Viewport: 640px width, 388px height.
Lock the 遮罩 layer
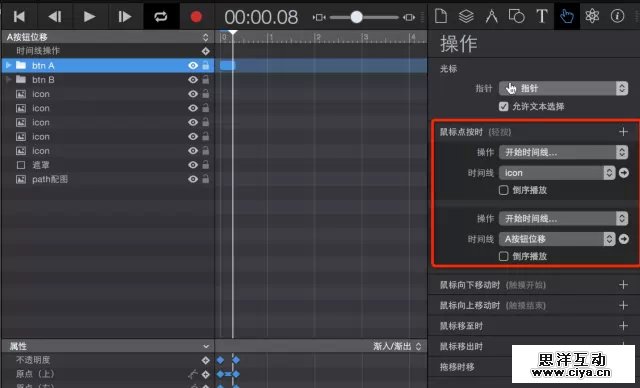pyautogui.click(x=206, y=164)
